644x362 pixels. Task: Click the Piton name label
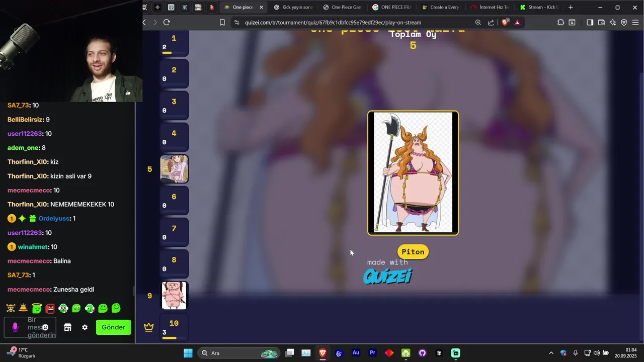coord(413,252)
